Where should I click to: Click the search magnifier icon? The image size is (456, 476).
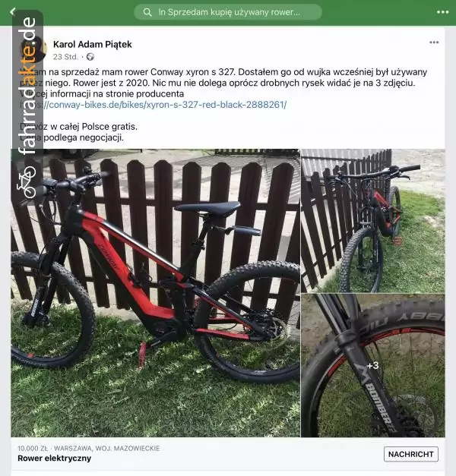click(147, 12)
